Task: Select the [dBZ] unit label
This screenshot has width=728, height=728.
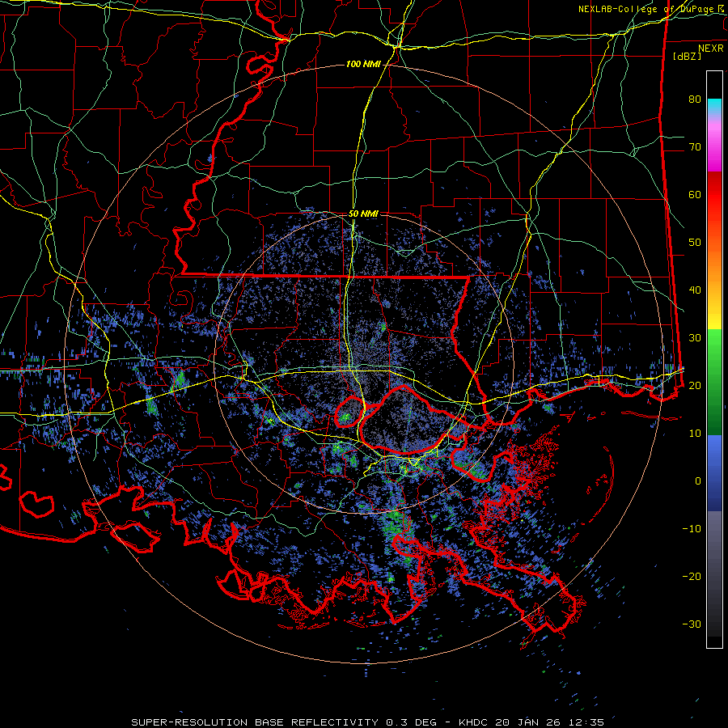Action: [x=687, y=56]
